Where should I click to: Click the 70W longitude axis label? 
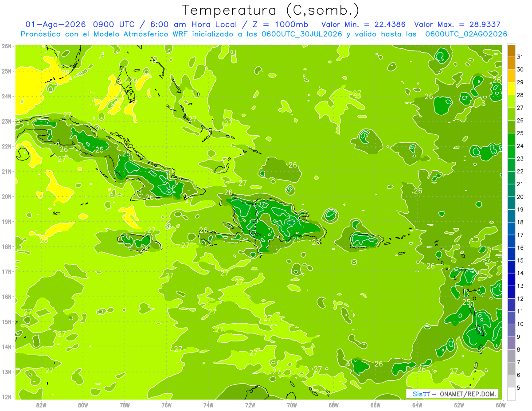(x=292, y=405)
